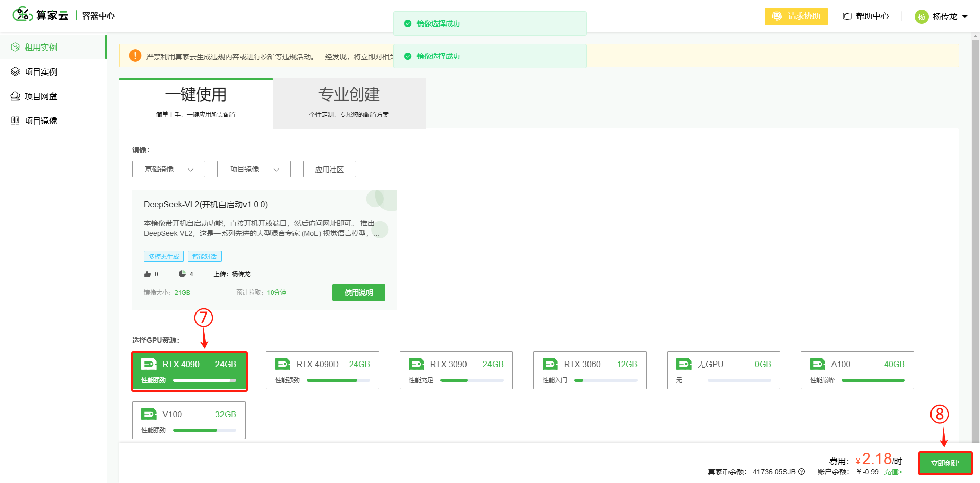Click the 容器中心 header text
The image size is (980, 483).
coord(99,16)
